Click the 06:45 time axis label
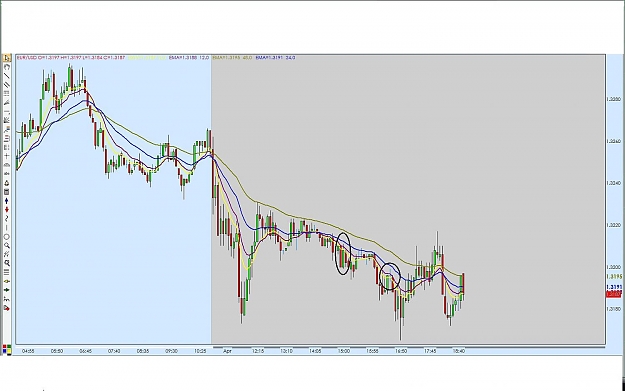This screenshot has width=625, height=391. click(85, 351)
